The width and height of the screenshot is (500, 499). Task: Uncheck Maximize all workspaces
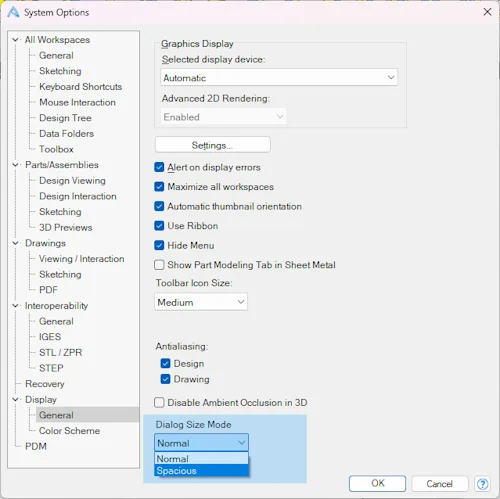pyautogui.click(x=159, y=187)
